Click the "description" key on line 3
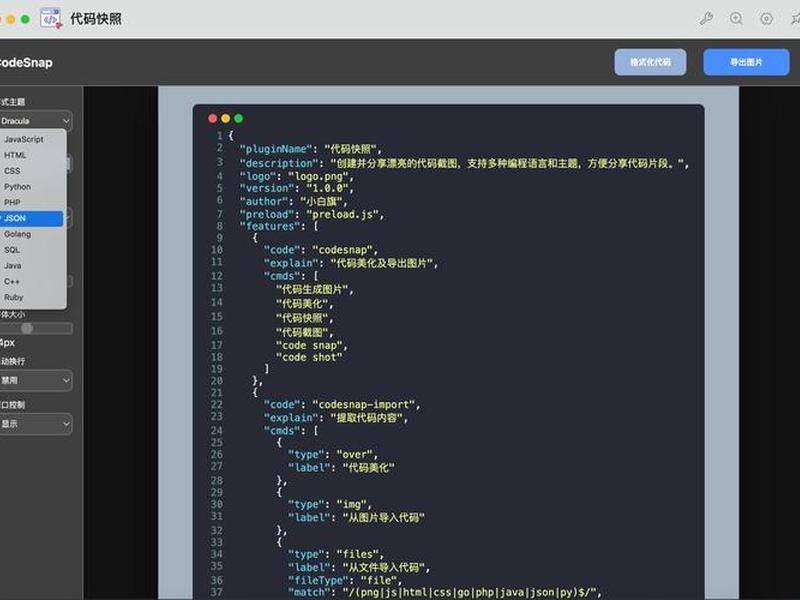Image resolution: width=800 pixels, height=600 pixels. tap(279, 163)
